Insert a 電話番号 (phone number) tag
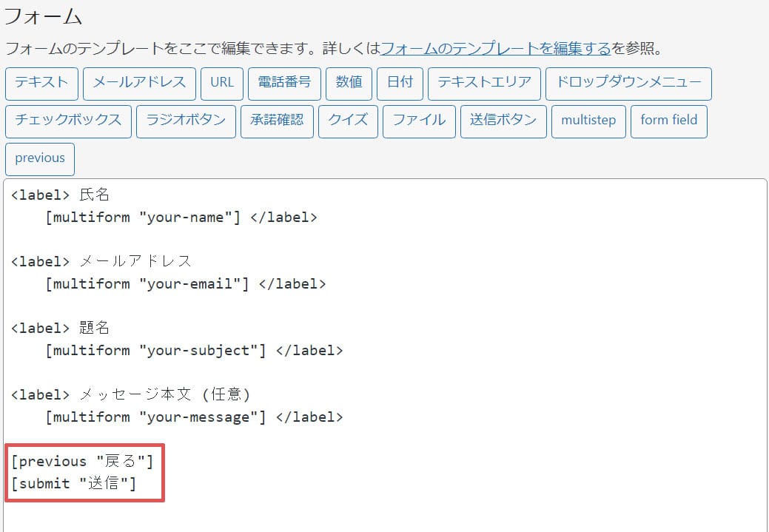 coord(284,84)
